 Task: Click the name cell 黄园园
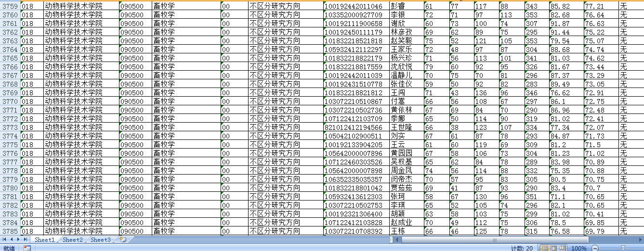(406, 153)
